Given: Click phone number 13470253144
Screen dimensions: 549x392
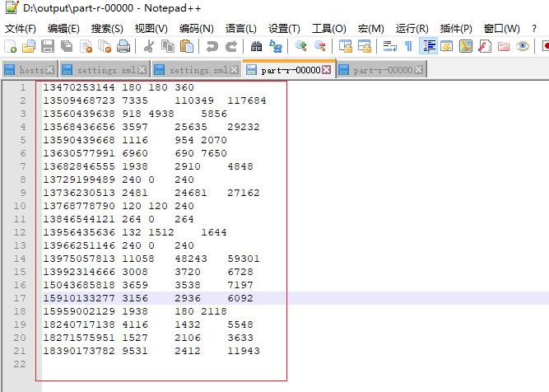Looking at the screenshot, I should [x=79, y=87].
